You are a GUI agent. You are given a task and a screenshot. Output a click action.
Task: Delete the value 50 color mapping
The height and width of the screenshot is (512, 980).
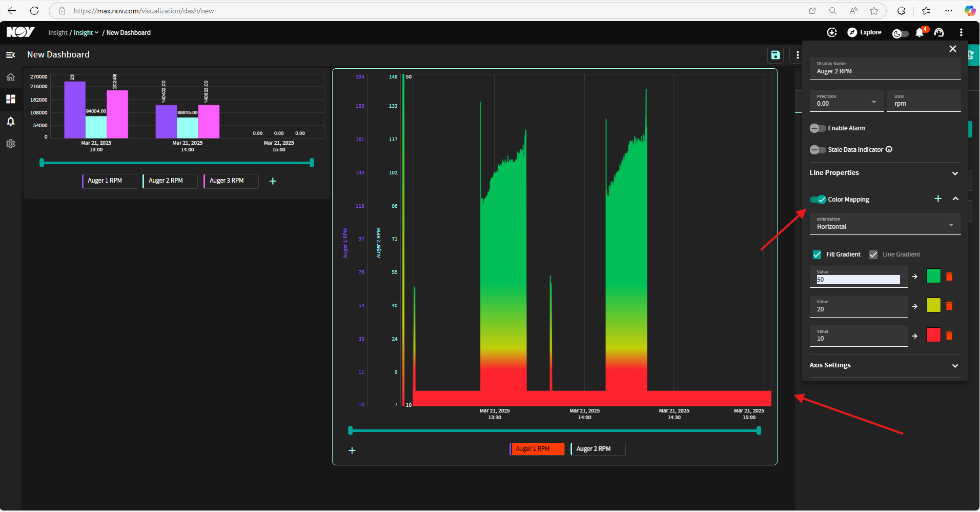[x=949, y=277]
